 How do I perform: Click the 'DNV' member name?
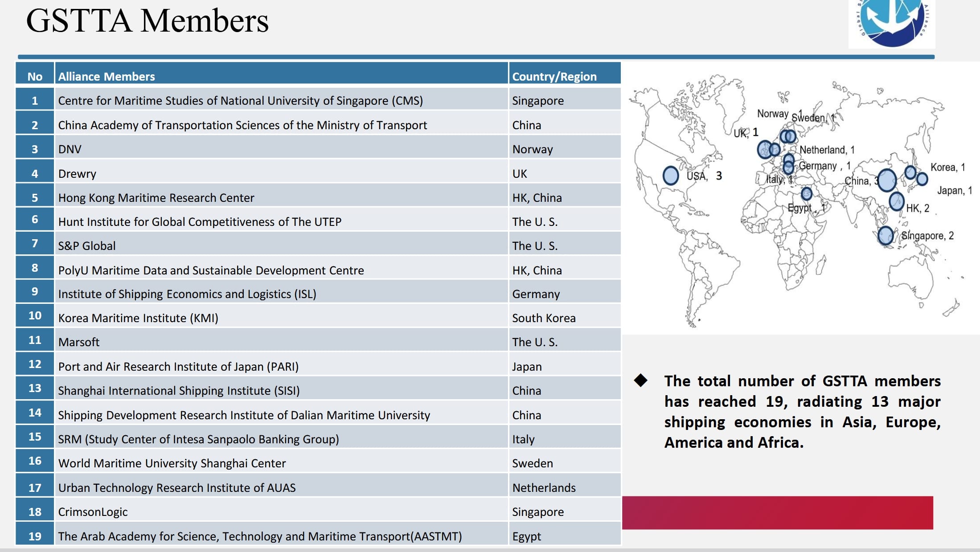70,149
